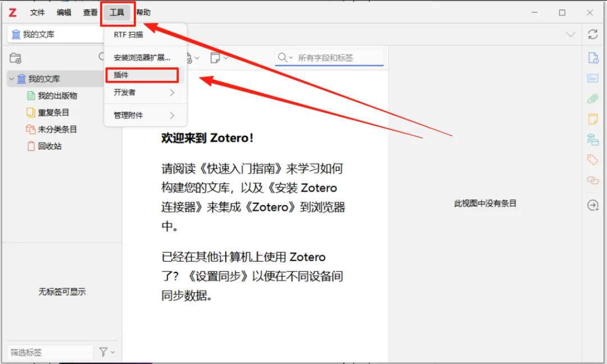The width and height of the screenshot is (607, 364).
Task: Expand the 管理附件 submenu
Action: click(x=145, y=115)
